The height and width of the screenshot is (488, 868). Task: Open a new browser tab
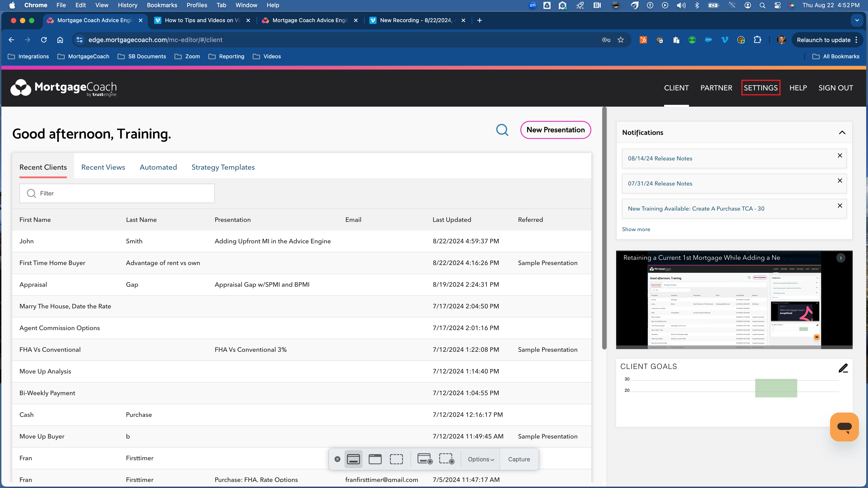click(x=479, y=21)
